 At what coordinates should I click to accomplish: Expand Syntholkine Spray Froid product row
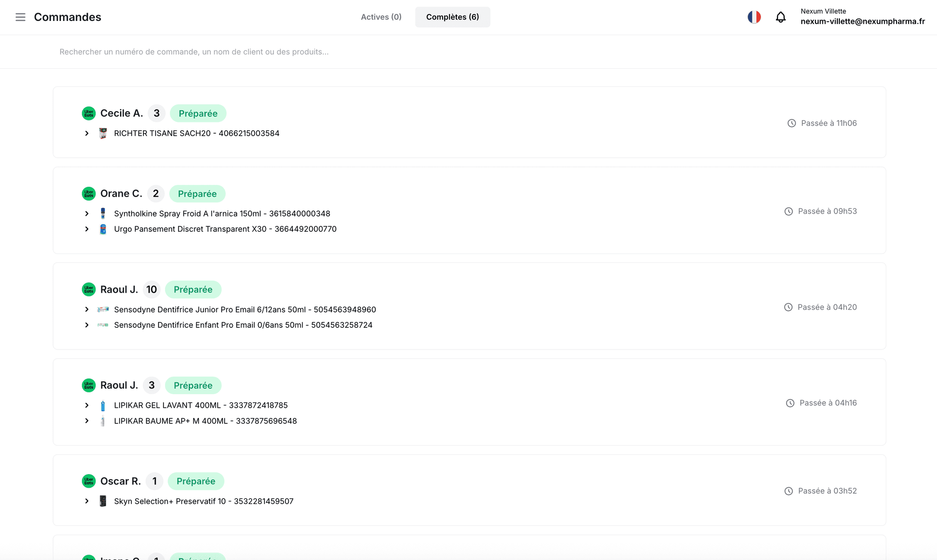coord(87,214)
